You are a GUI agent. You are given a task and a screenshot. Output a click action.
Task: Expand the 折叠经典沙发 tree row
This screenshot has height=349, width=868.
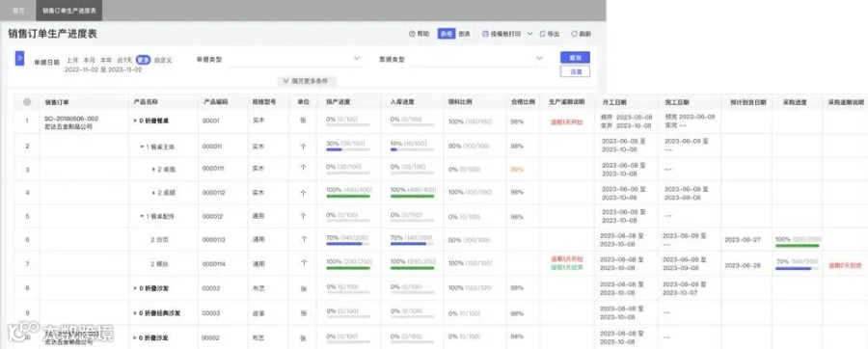point(135,313)
